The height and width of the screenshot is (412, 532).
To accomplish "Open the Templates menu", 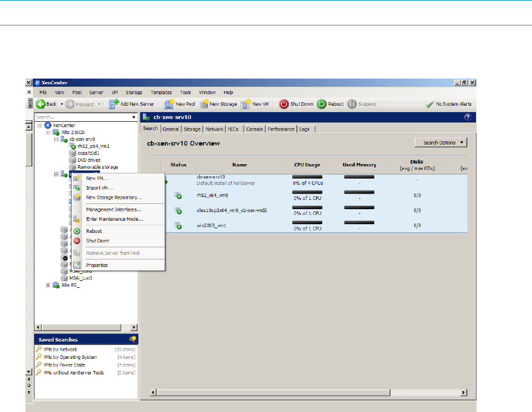I will [161, 92].
